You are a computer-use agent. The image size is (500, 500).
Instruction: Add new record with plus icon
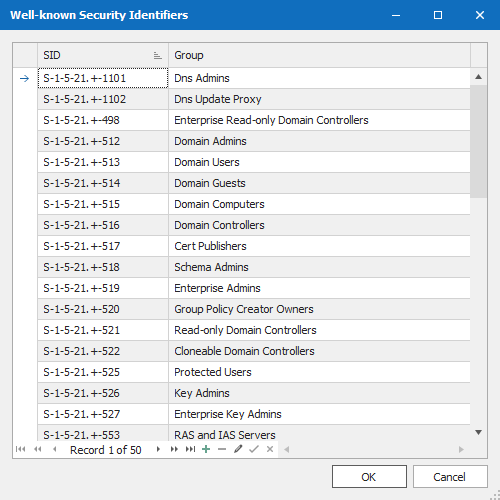click(x=206, y=449)
